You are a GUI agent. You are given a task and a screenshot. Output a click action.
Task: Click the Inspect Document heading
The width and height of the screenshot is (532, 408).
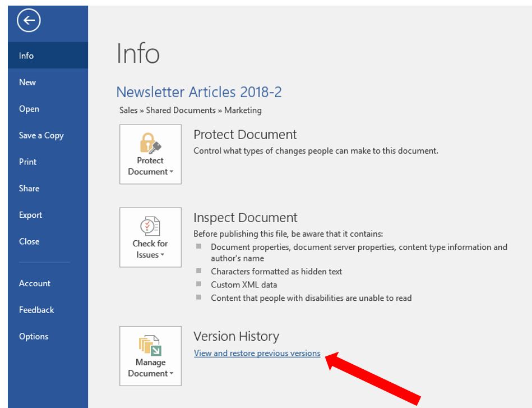click(246, 218)
